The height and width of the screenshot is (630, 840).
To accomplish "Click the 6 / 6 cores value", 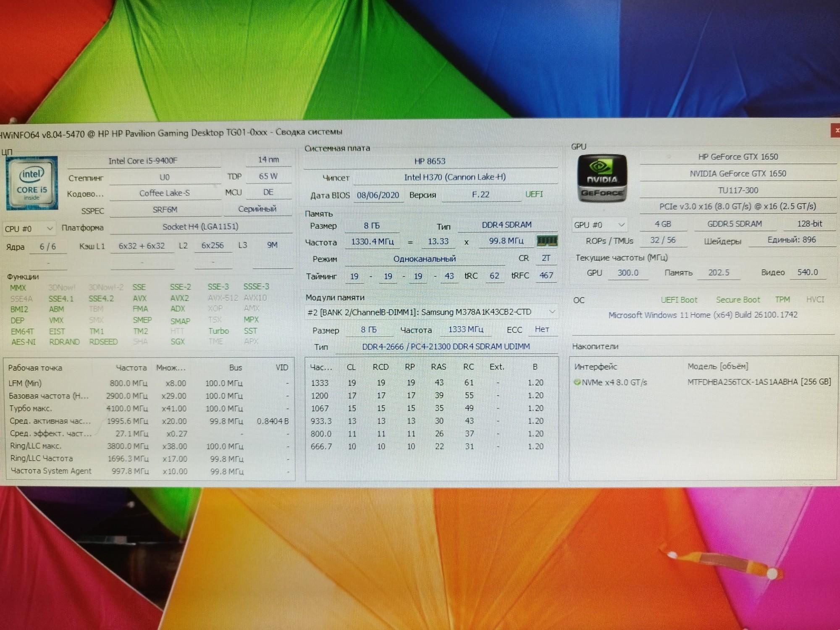I will [x=48, y=247].
